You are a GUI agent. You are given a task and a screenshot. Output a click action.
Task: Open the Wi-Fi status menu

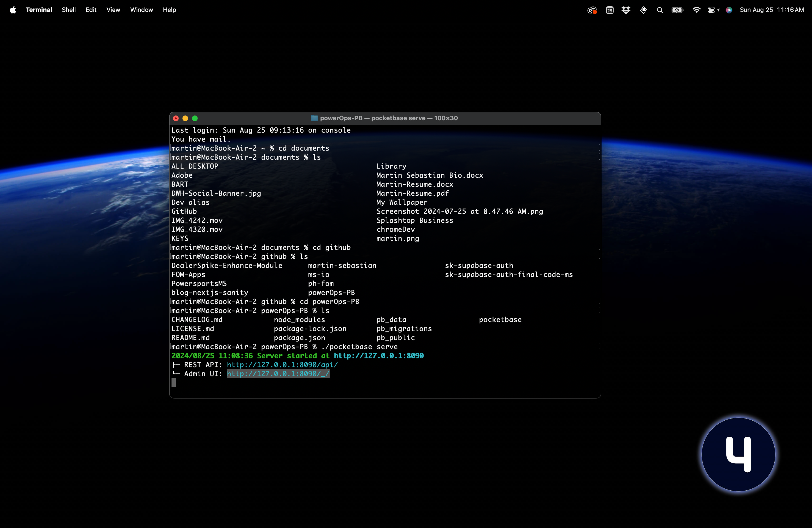(696, 10)
